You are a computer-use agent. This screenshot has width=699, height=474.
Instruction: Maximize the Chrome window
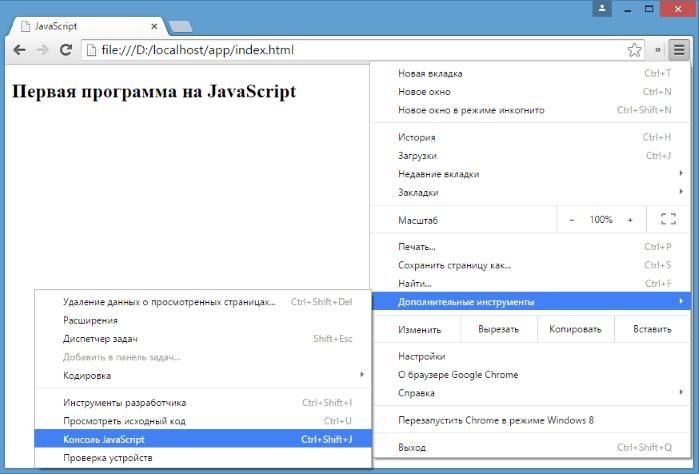[x=649, y=9]
